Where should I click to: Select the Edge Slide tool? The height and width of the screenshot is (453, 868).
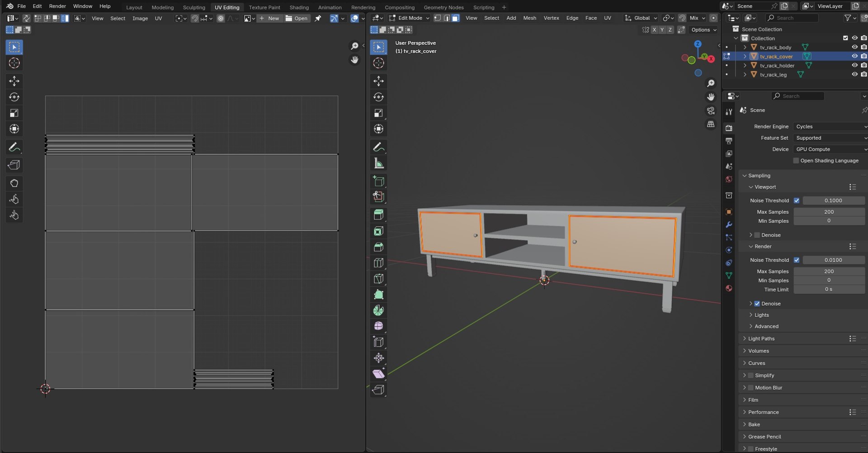(378, 342)
